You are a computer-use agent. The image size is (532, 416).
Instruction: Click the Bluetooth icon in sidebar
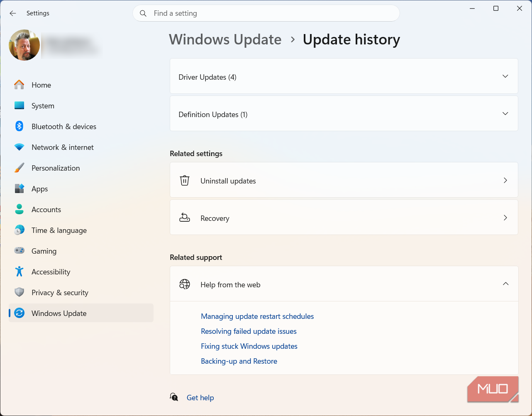[x=19, y=126]
